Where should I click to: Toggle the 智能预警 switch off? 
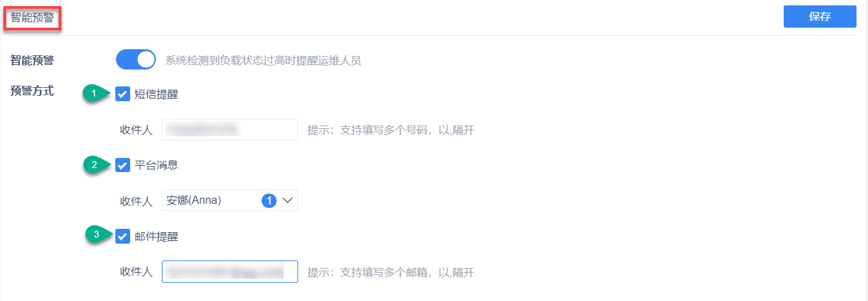pos(136,59)
